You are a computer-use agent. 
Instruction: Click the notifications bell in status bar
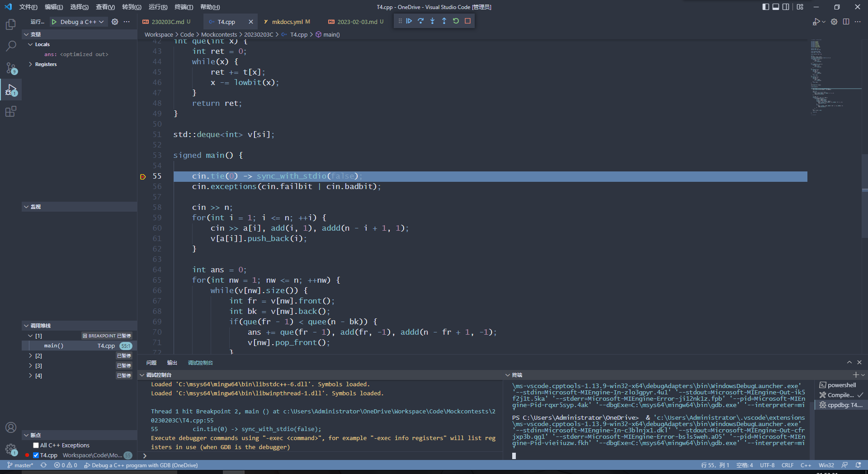coord(859,465)
